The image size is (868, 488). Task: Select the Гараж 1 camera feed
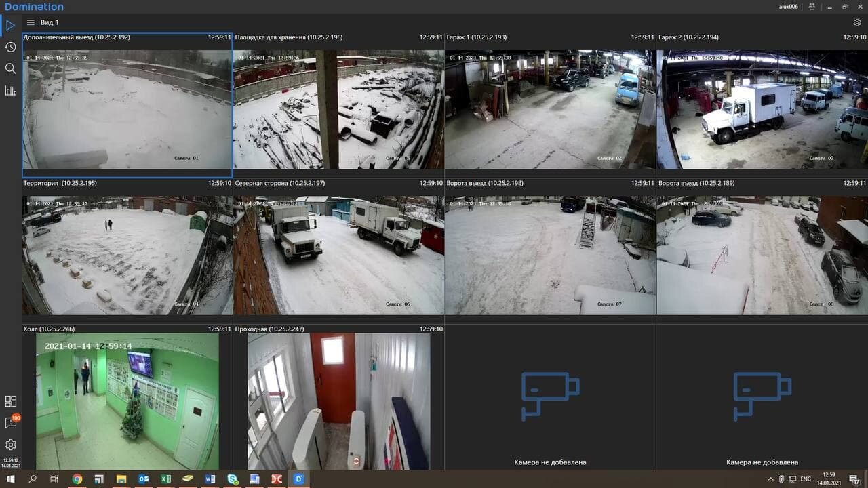tap(551, 109)
